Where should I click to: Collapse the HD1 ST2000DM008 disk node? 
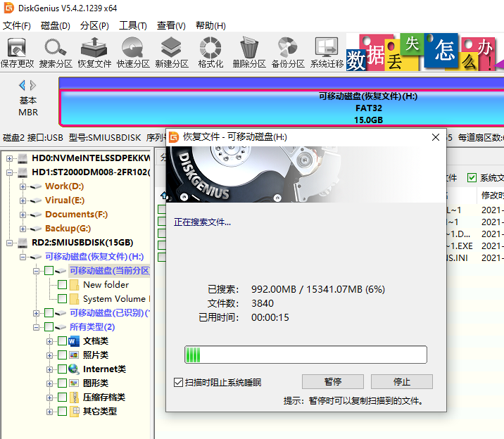(x=9, y=173)
